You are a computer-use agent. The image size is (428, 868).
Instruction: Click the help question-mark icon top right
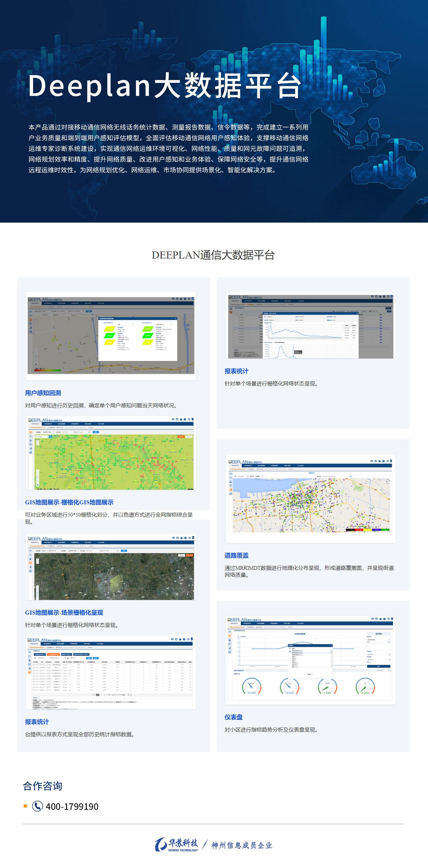pyautogui.click(x=185, y=299)
